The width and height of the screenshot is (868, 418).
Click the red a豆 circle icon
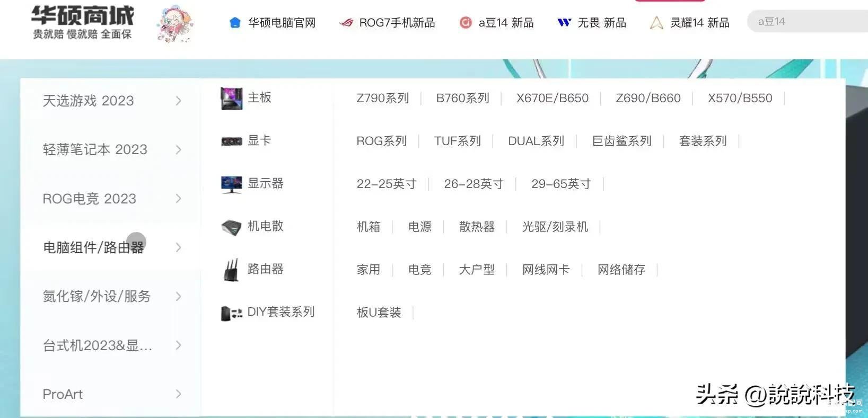tap(466, 23)
